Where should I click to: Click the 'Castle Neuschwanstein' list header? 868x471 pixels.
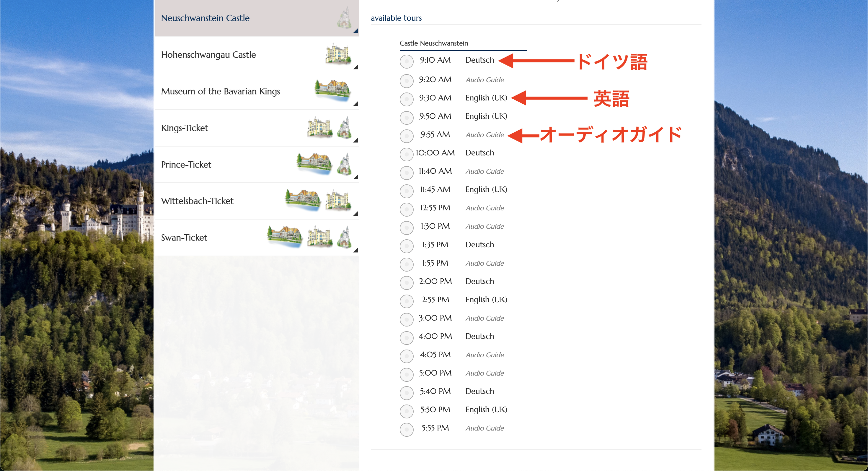coord(434,43)
